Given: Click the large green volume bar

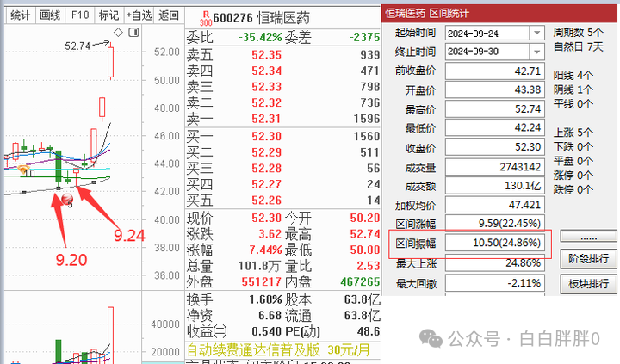Looking at the screenshot, I should (x=59, y=351).
